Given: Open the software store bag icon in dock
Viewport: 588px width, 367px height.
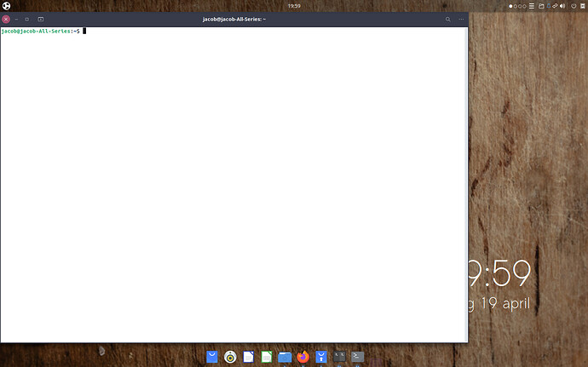Looking at the screenshot, I should 212,357.
